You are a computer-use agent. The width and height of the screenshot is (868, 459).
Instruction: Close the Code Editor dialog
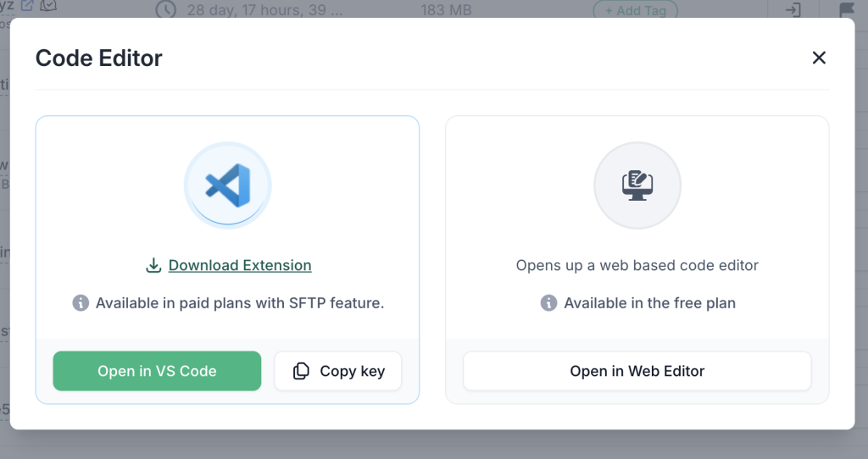click(x=819, y=58)
